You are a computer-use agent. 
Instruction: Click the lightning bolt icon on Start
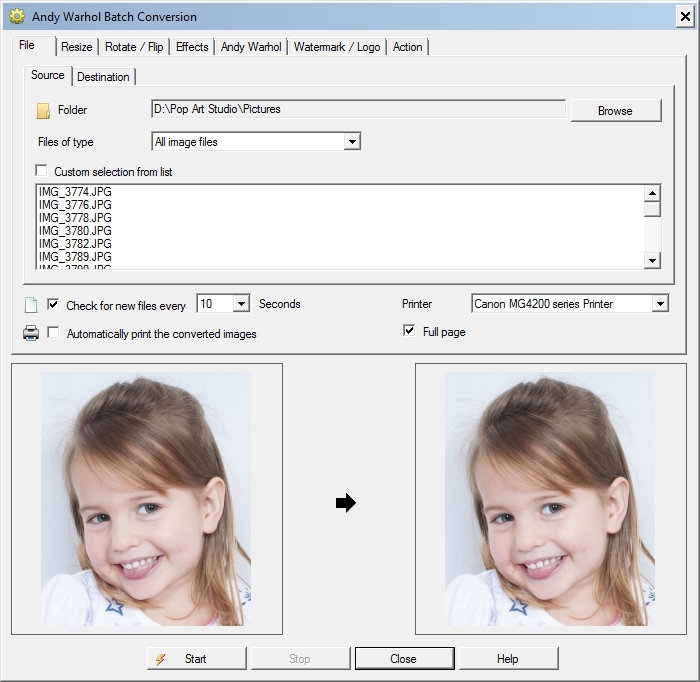(x=161, y=659)
